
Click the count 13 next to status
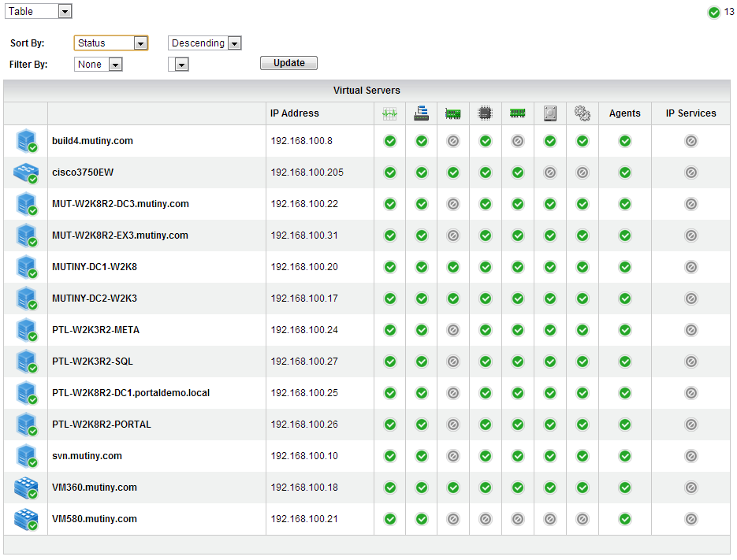click(x=729, y=12)
